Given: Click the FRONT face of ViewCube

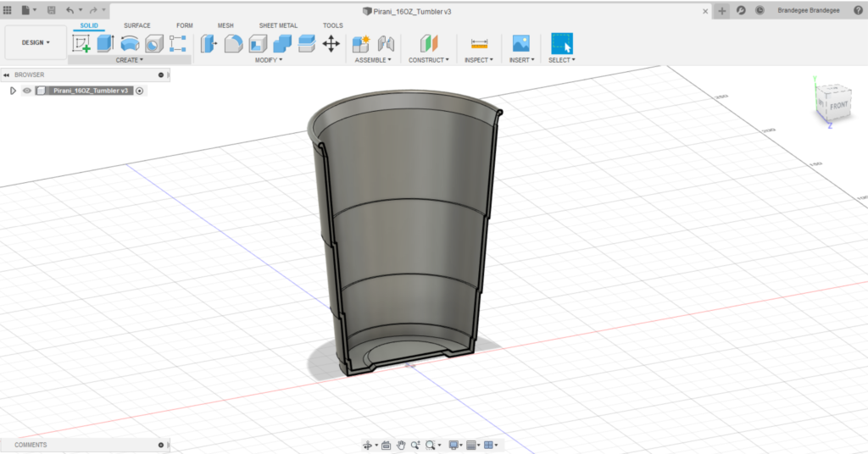Looking at the screenshot, I should [838, 105].
